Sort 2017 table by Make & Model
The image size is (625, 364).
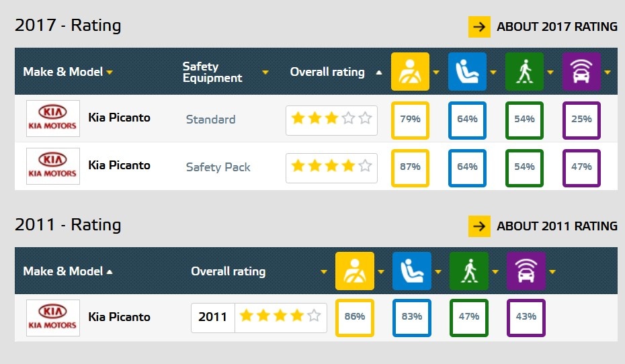click(x=68, y=72)
